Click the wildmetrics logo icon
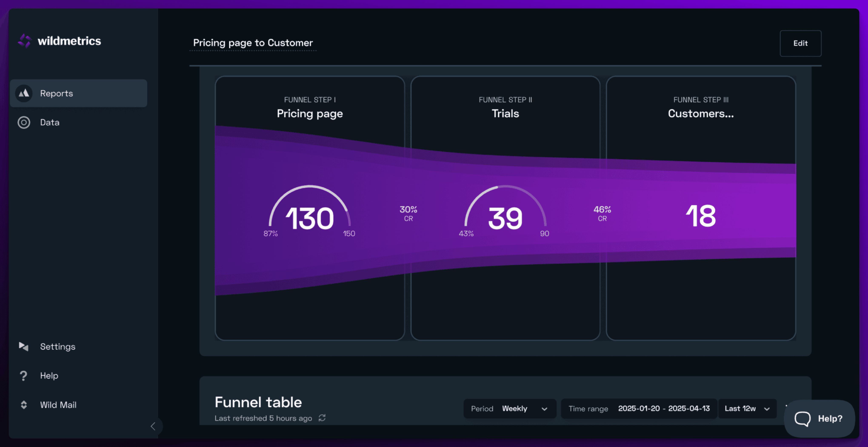Viewport: 868px width, 447px height. [25, 41]
